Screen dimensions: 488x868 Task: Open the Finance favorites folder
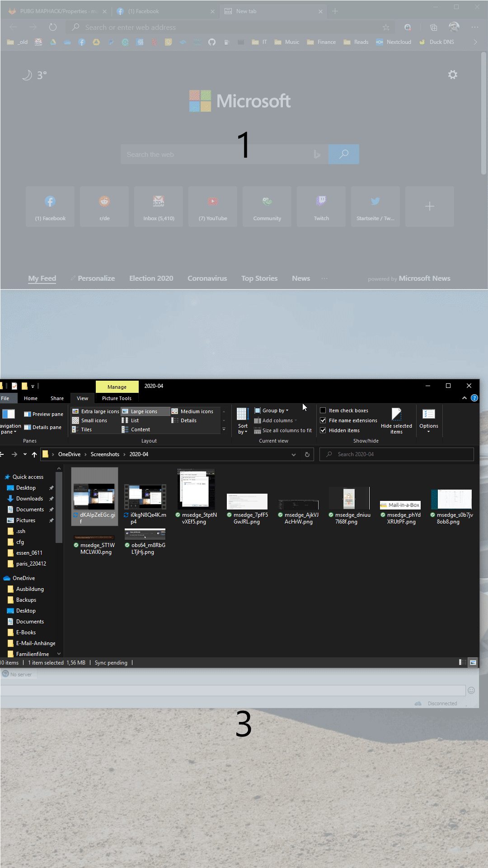pos(321,42)
